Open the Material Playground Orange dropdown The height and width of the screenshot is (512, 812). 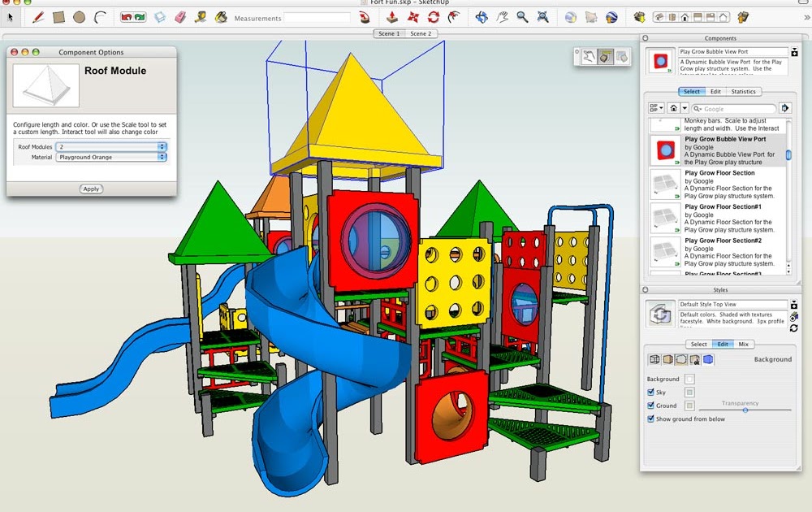110,157
